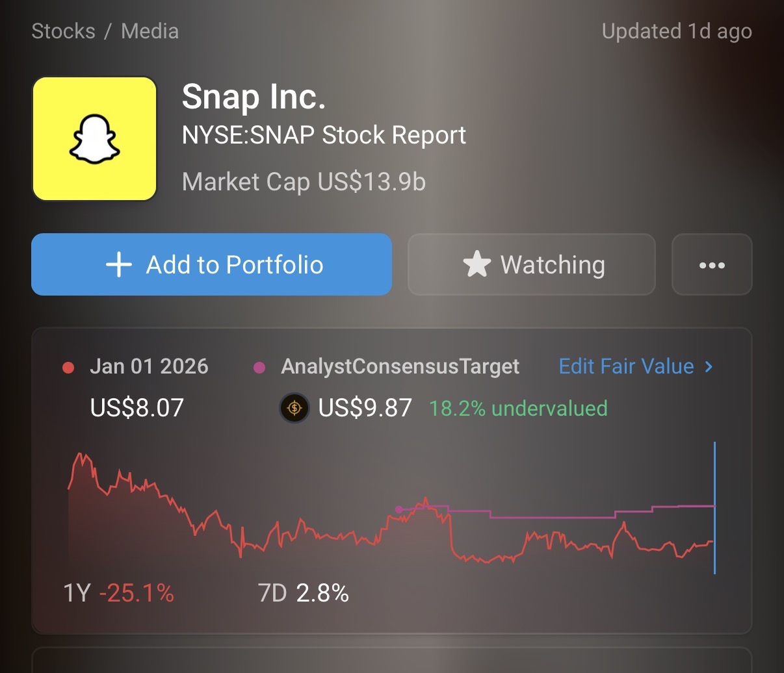This screenshot has width=784, height=673.
Task: Click the red share price line peak
Action: click(80, 455)
